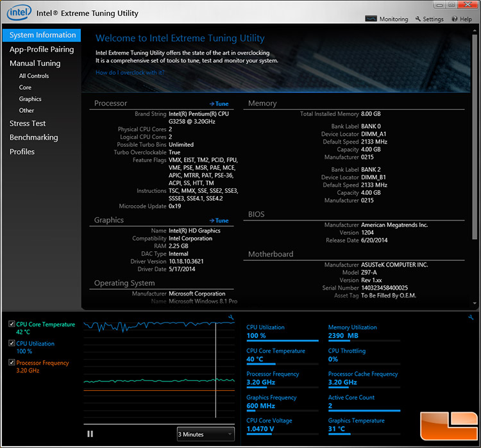
Task: Expand Manual Tuning section
Action: click(x=35, y=63)
